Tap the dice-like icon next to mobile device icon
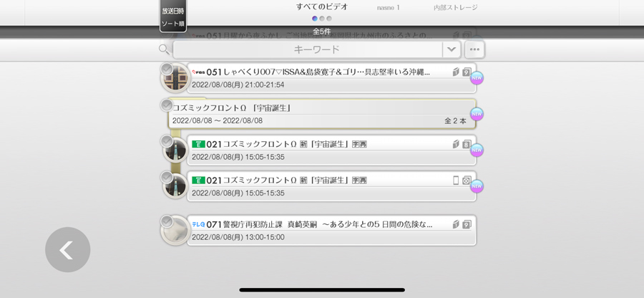644x298 pixels. coord(467,180)
